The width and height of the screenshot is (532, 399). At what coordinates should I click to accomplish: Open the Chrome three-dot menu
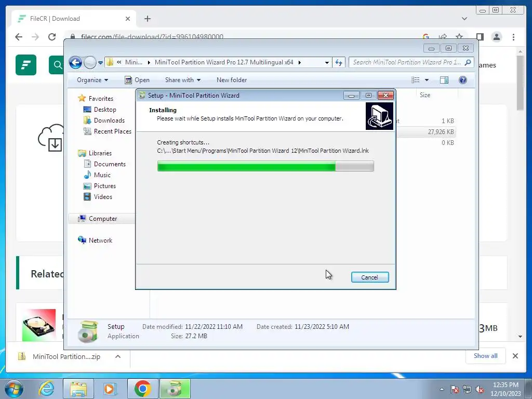513,37
